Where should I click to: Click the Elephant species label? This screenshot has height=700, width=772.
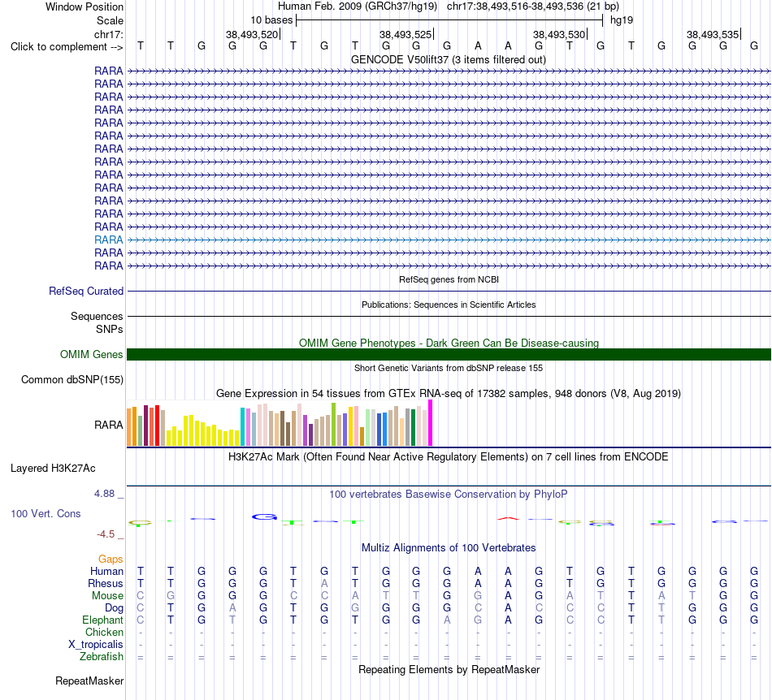point(102,620)
